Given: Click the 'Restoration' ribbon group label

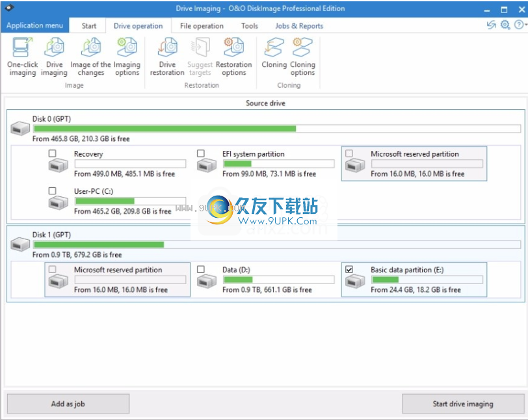Looking at the screenshot, I should click(202, 85).
